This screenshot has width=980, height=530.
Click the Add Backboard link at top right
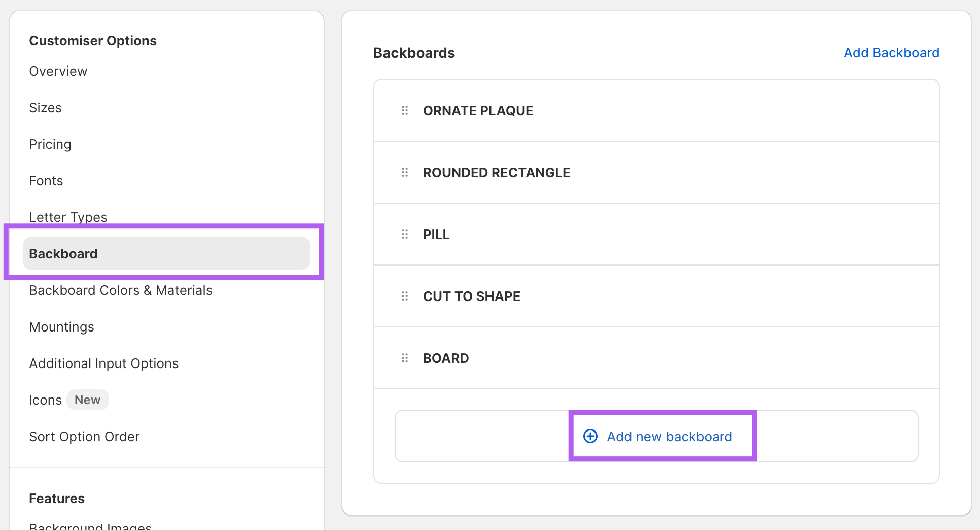pyautogui.click(x=891, y=53)
